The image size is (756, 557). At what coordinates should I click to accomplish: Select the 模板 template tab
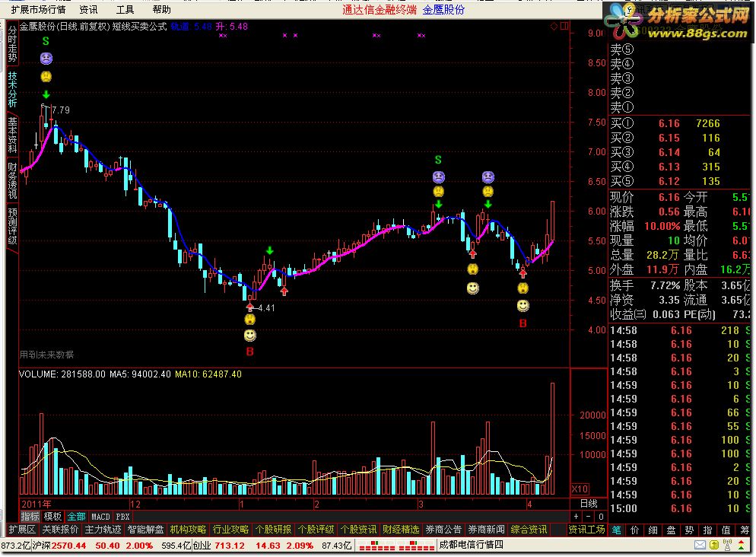(52, 517)
